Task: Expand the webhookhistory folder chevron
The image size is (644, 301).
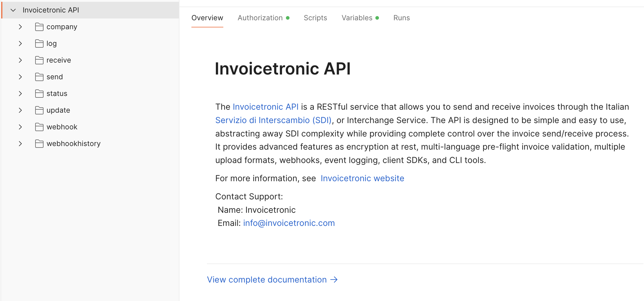Action: (x=20, y=144)
